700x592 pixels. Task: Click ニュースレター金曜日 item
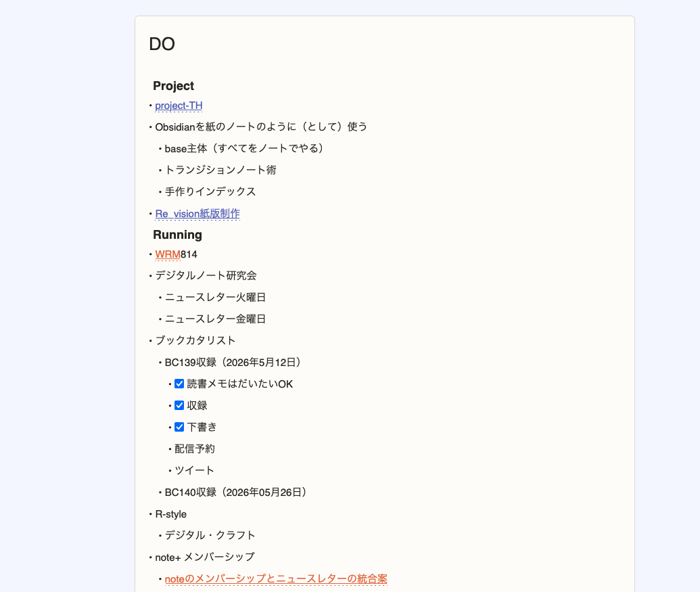215,319
